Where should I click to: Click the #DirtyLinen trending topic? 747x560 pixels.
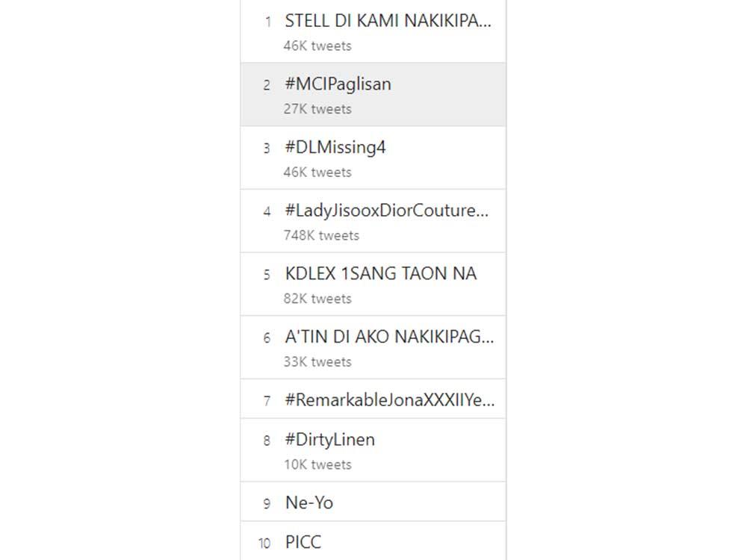329,439
